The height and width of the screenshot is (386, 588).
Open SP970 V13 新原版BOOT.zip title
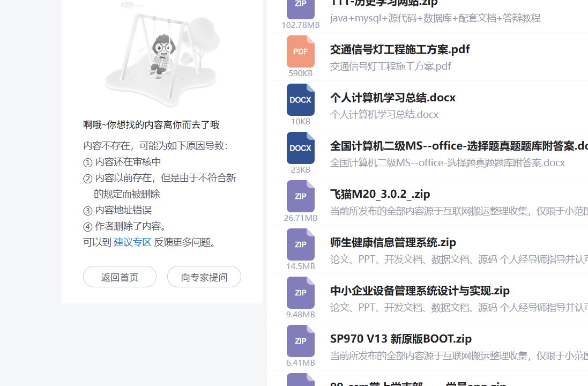click(400, 339)
